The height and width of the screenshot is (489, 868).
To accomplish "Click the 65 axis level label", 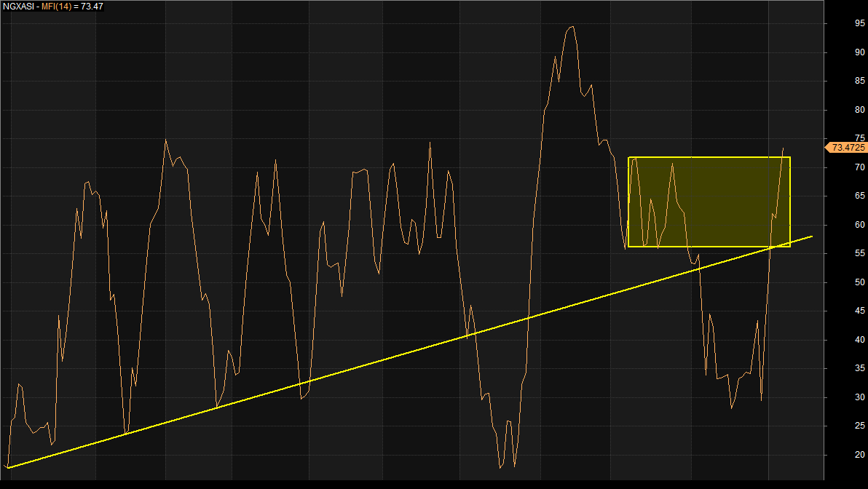I will [x=860, y=196].
